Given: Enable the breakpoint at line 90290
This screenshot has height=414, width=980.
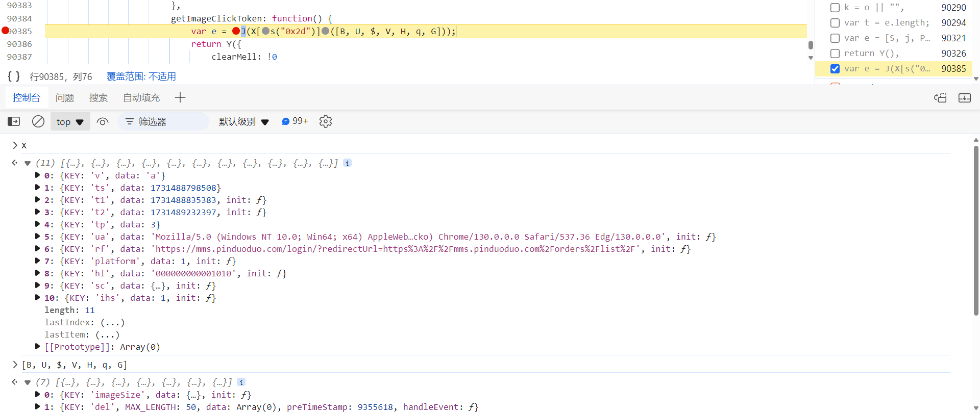Looking at the screenshot, I should pyautogui.click(x=835, y=8).
